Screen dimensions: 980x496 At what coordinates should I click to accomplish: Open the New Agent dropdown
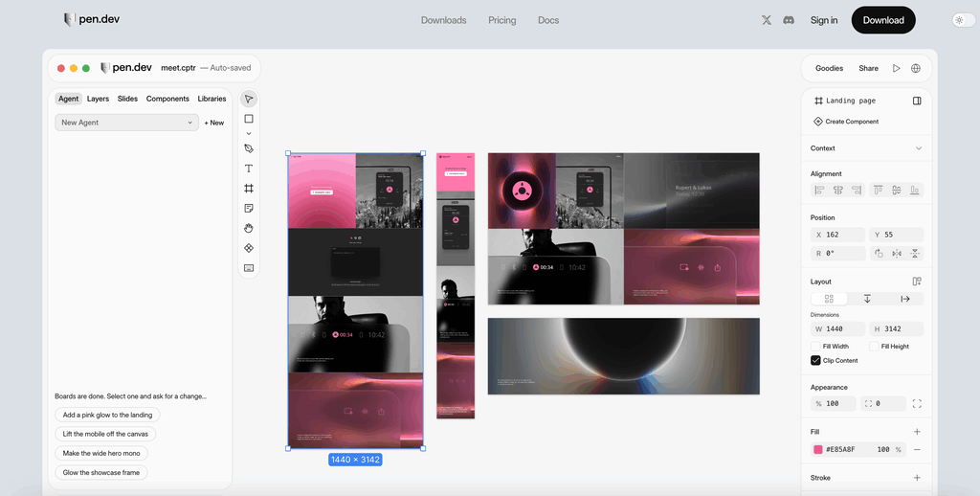coord(127,123)
